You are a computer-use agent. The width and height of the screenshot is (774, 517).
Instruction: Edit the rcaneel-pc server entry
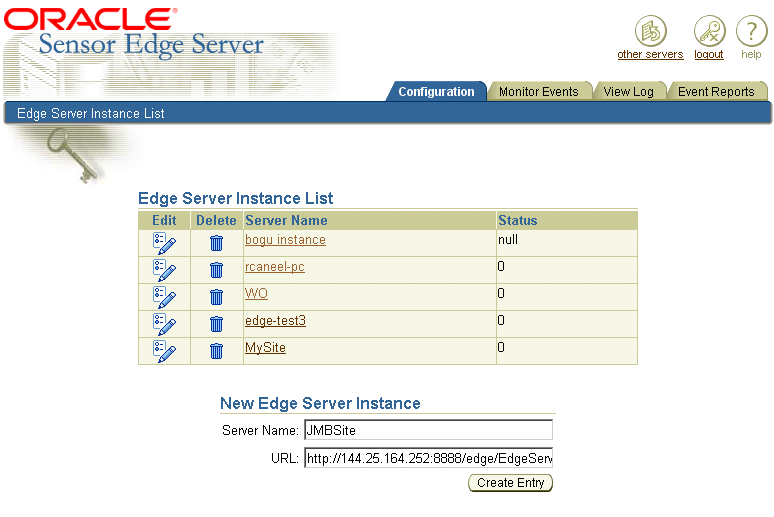[x=164, y=270]
